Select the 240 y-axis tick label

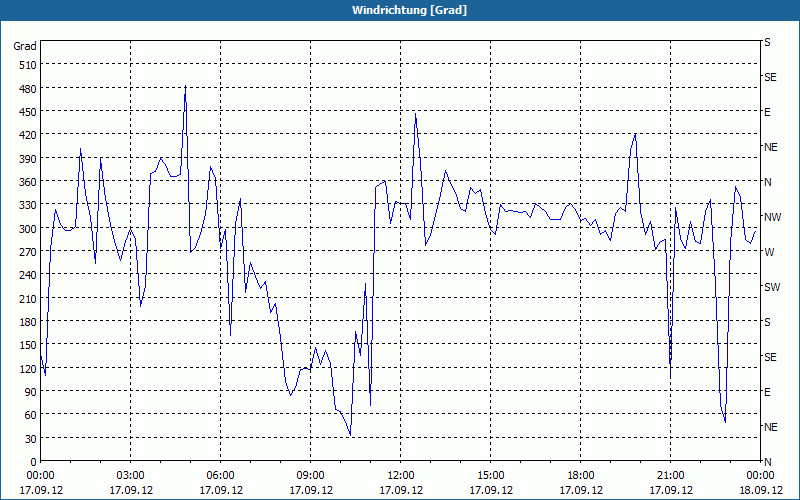28,276
